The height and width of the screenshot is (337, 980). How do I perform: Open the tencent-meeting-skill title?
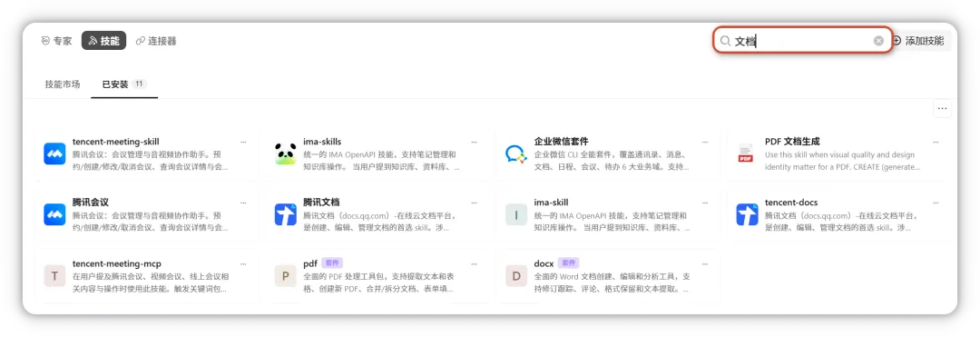115,142
